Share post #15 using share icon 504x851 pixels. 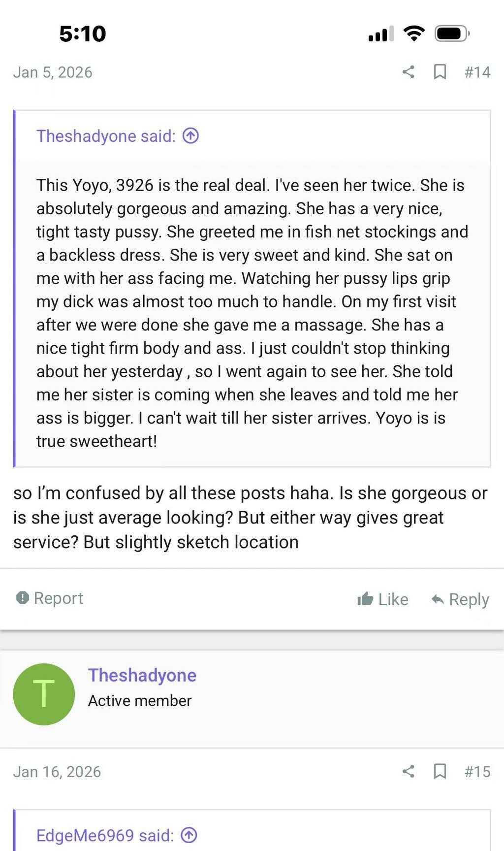(x=408, y=771)
